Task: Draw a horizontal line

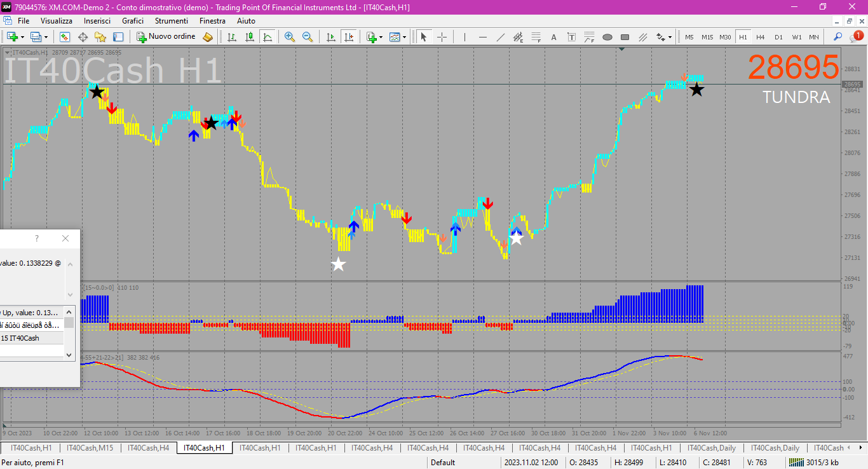Action: [x=482, y=37]
